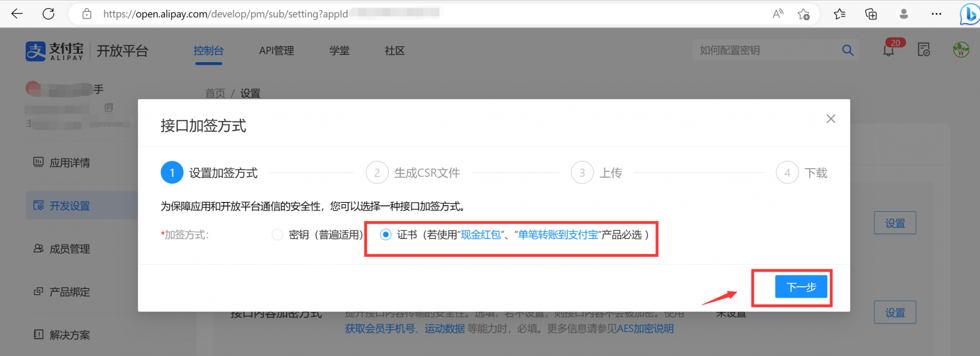Open the API管理 tab
Image resolution: width=980 pixels, height=356 pixels.
click(277, 51)
